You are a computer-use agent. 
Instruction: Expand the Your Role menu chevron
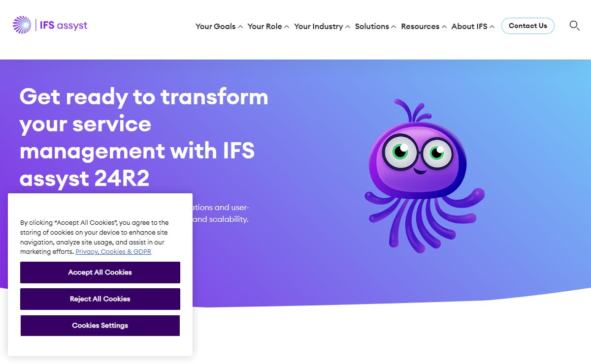pyautogui.click(x=287, y=27)
